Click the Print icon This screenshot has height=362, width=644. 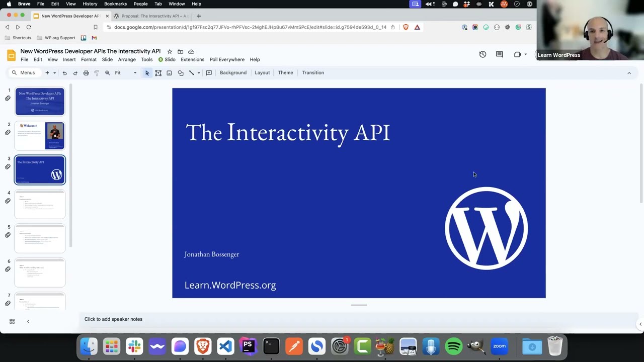(x=86, y=73)
